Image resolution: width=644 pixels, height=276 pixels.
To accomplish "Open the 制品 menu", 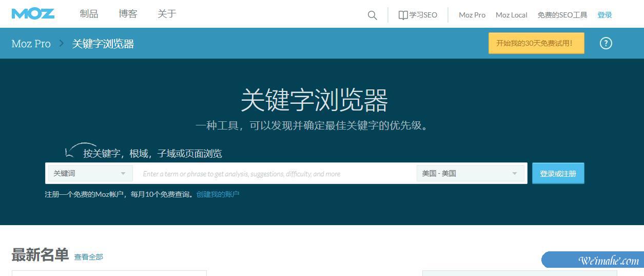I will click(x=89, y=14).
